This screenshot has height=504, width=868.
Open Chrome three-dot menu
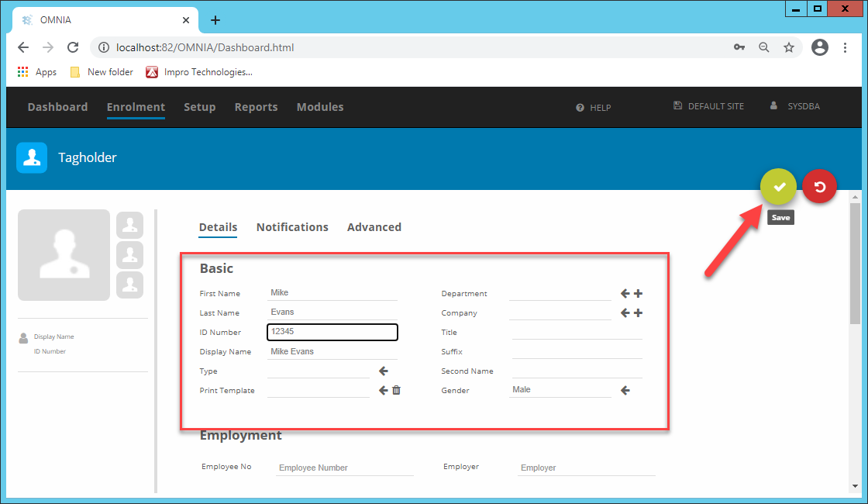tap(845, 47)
